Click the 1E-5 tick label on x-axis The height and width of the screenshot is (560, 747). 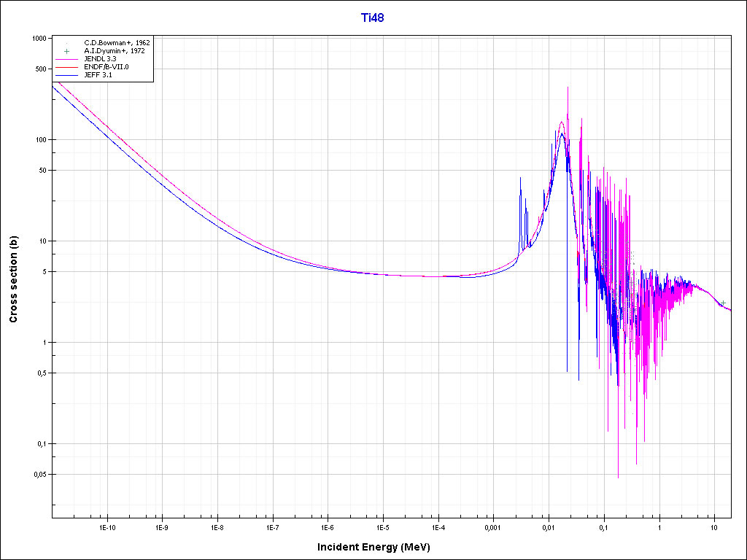[382, 526]
